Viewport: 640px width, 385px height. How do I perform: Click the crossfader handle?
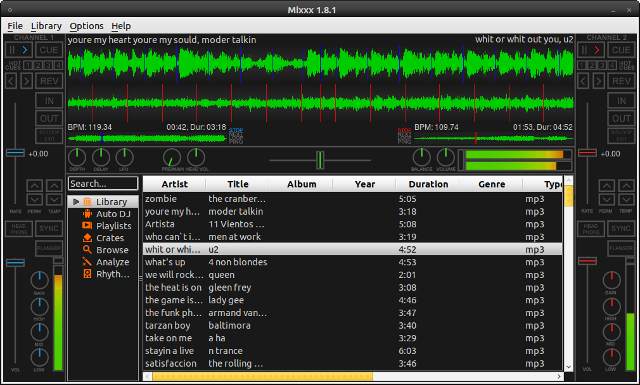tap(320, 160)
